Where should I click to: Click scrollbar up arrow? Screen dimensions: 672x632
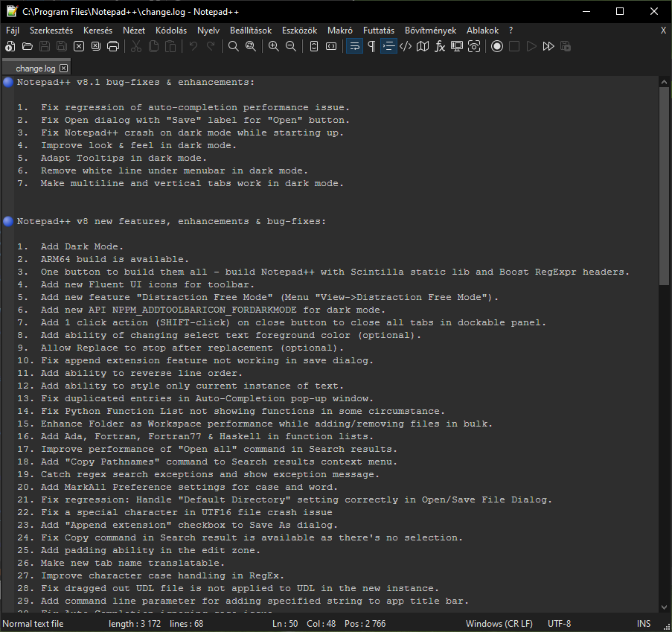coord(664,82)
